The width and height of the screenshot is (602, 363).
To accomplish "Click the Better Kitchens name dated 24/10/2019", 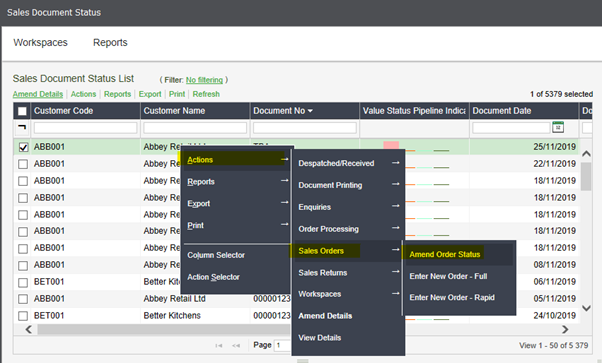I will click(x=172, y=316).
